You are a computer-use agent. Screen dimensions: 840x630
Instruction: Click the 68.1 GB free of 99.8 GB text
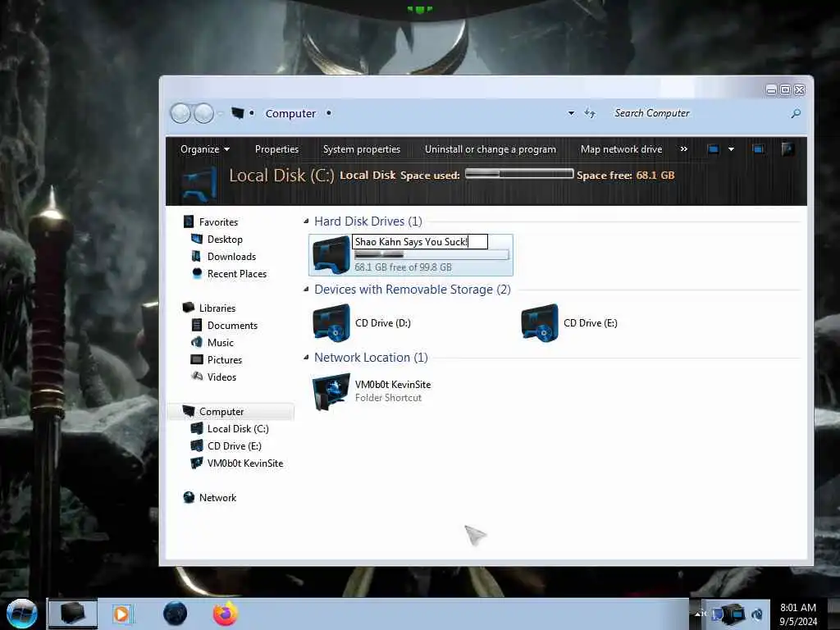(x=403, y=267)
